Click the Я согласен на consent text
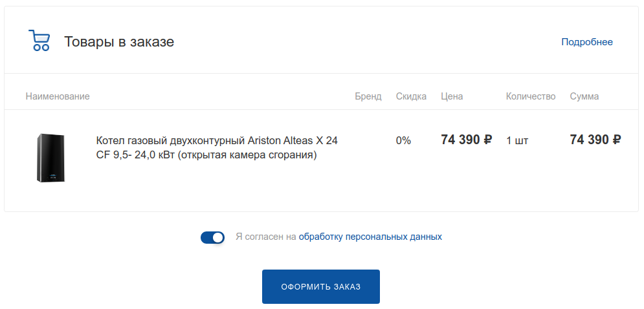Image resolution: width=644 pixels, height=309 pixels. click(265, 237)
